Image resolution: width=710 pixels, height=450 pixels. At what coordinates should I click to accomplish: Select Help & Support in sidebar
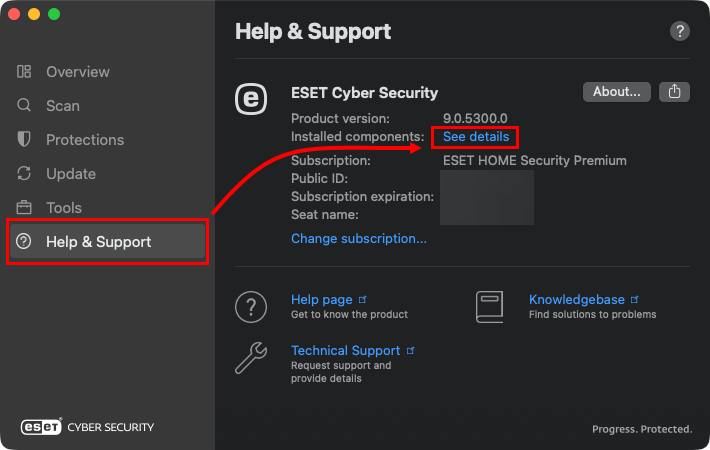[98, 242]
